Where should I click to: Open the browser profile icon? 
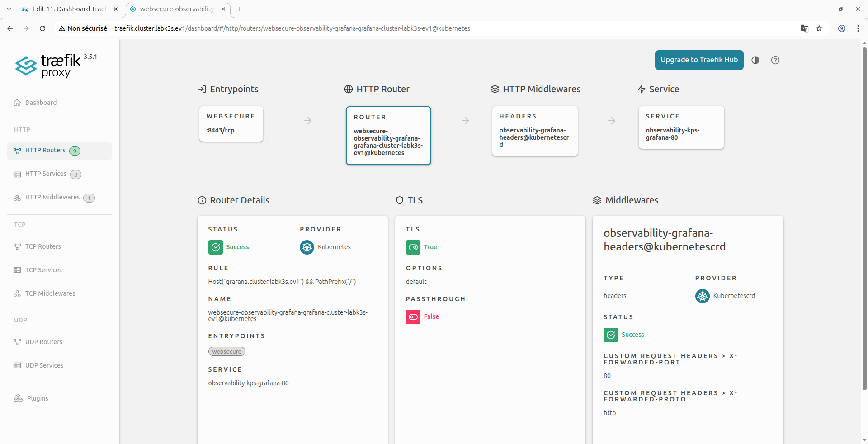click(x=842, y=28)
